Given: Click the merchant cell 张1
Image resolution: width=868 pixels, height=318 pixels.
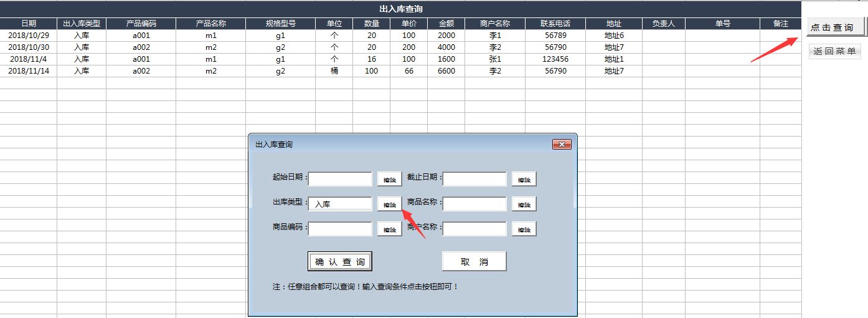Looking at the screenshot, I should pos(495,59).
